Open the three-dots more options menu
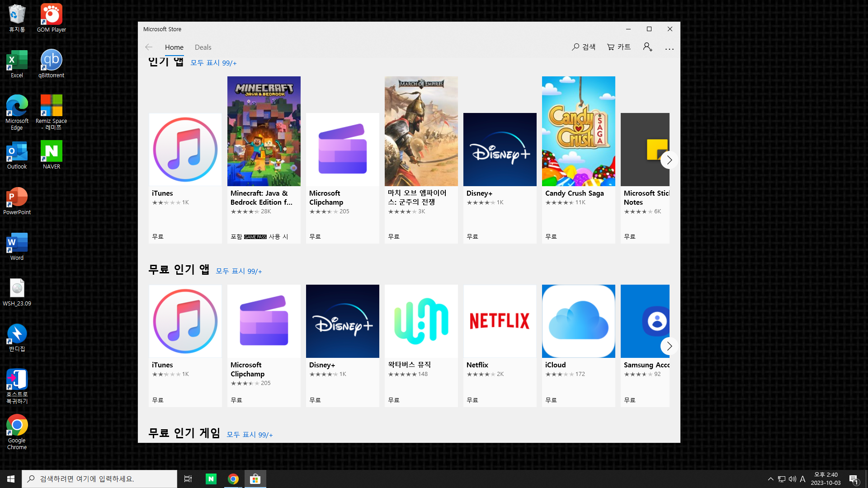The image size is (868, 488). [x=670, y=48]
